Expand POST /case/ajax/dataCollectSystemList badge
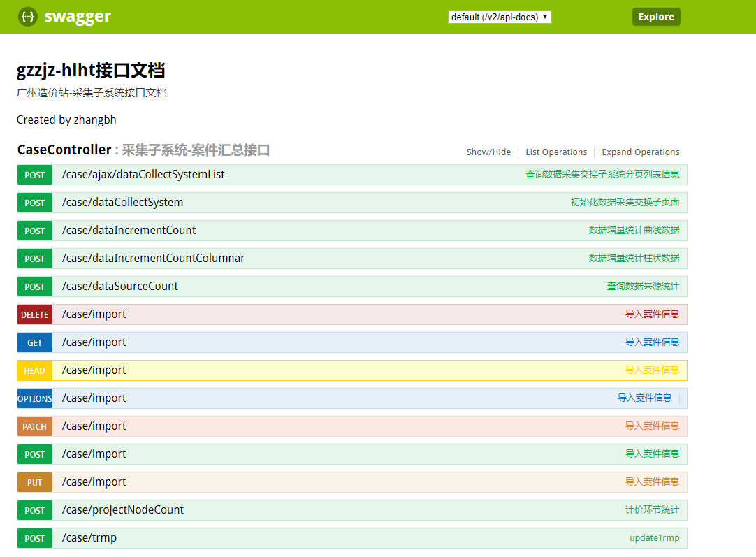 [35, 175]
